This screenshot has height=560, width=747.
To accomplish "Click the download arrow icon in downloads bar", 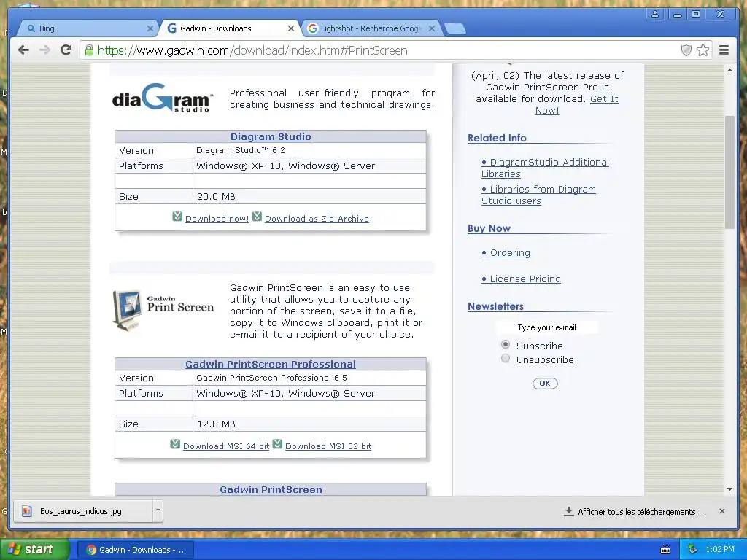I will tap(568, 511).
